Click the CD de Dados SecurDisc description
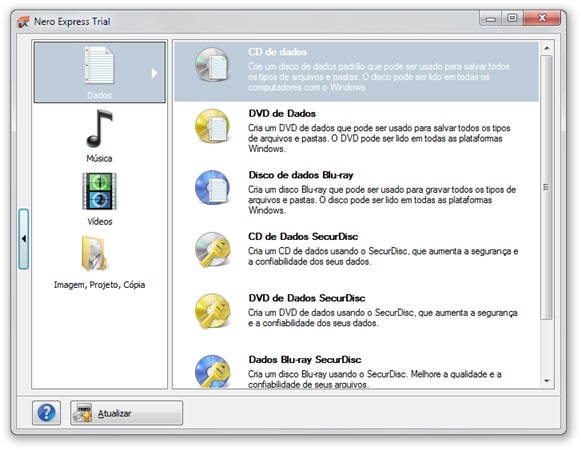Viewport: 581px width, 450px height. [383, 256]
